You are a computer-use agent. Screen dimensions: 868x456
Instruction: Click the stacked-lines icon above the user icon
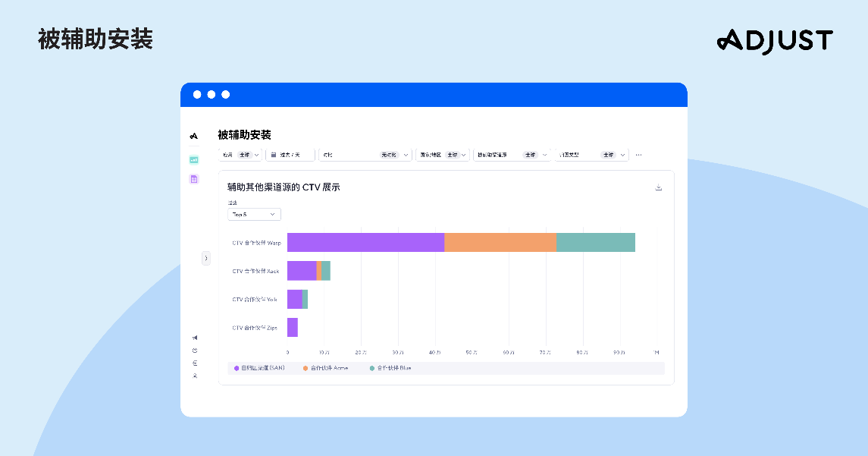click(195, 363)
